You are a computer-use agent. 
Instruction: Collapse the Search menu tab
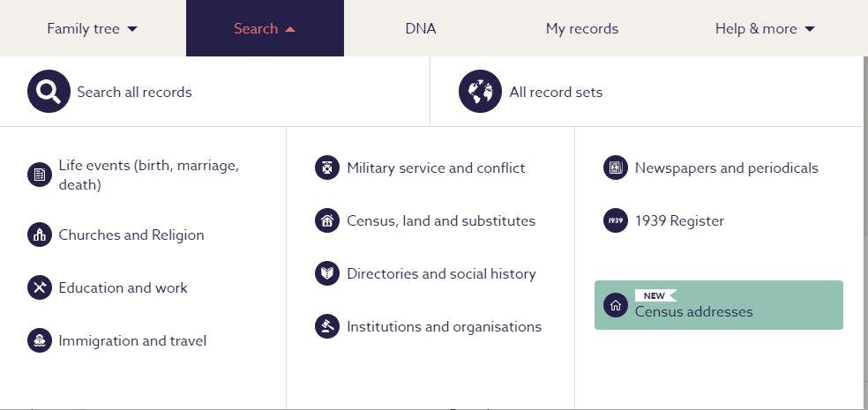tap(265, 28)
